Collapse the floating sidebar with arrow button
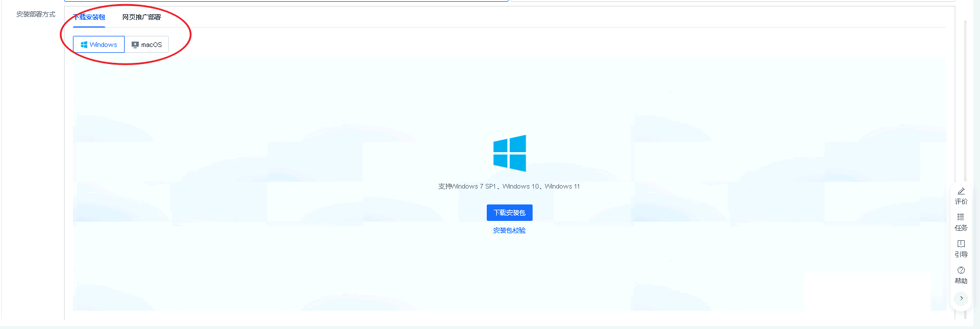This screenshot has height=329, width=980. (961, 298)
